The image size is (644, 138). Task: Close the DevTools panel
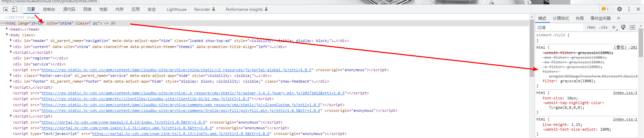tap(638, 9)
